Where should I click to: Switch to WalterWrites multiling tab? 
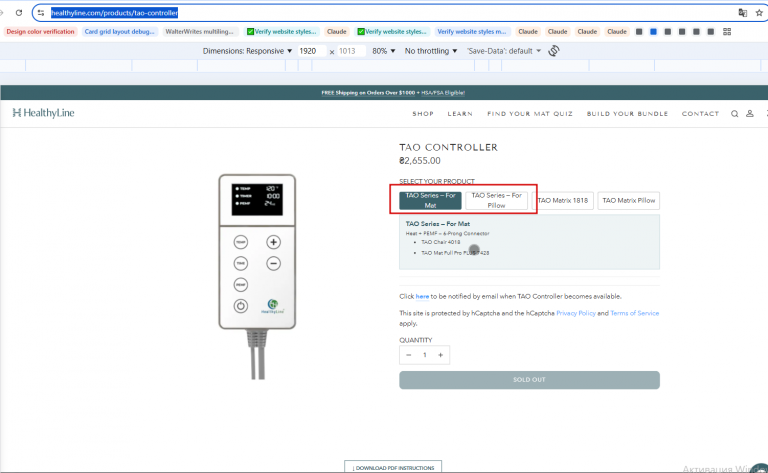[199, 31]
